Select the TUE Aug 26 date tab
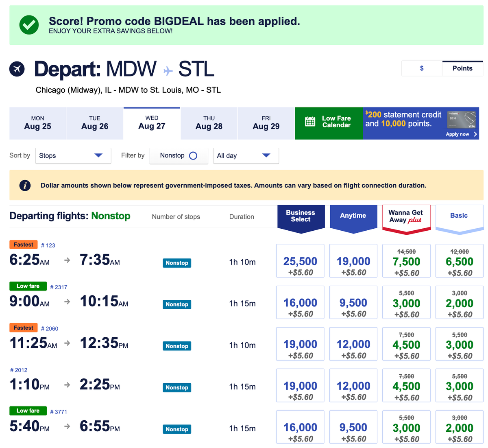The height and width of the screenshot is (448, 488). (x=95, y=123)
